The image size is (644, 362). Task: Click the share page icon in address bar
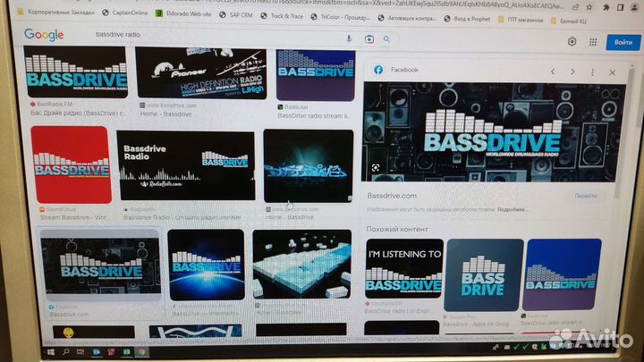pyautogui.click(x=575, y=6)
